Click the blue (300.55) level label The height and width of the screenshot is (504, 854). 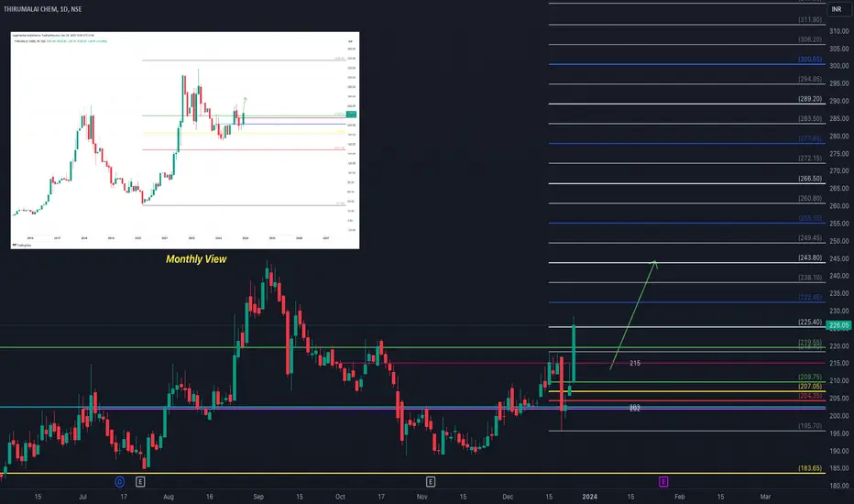810,60
